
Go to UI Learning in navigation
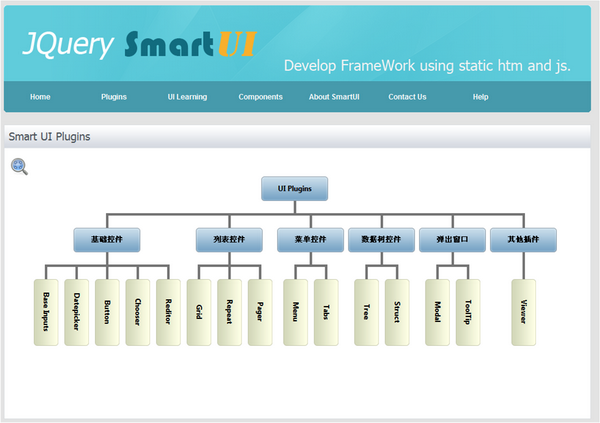click(187, 97)
